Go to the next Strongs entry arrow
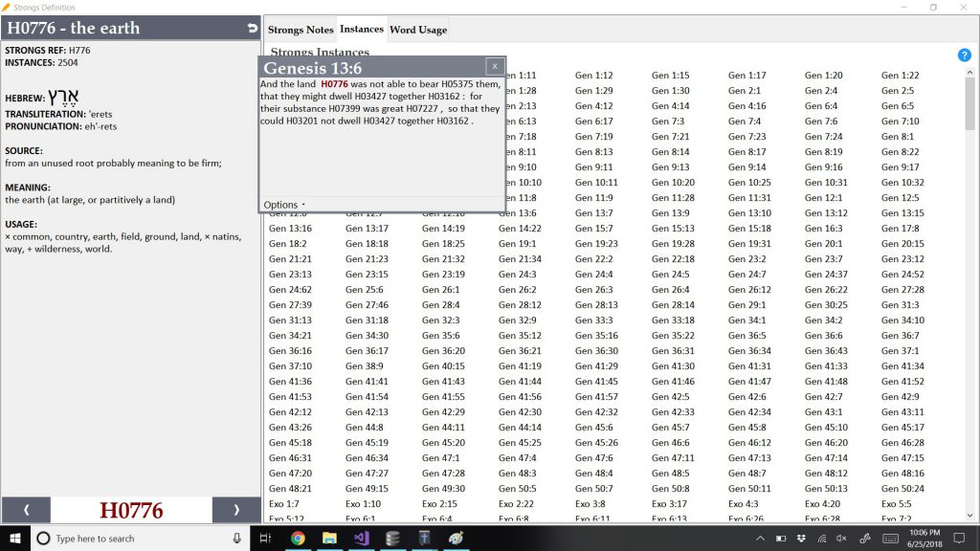This screenshot has height=551, width=980. (x=236, y=510)
